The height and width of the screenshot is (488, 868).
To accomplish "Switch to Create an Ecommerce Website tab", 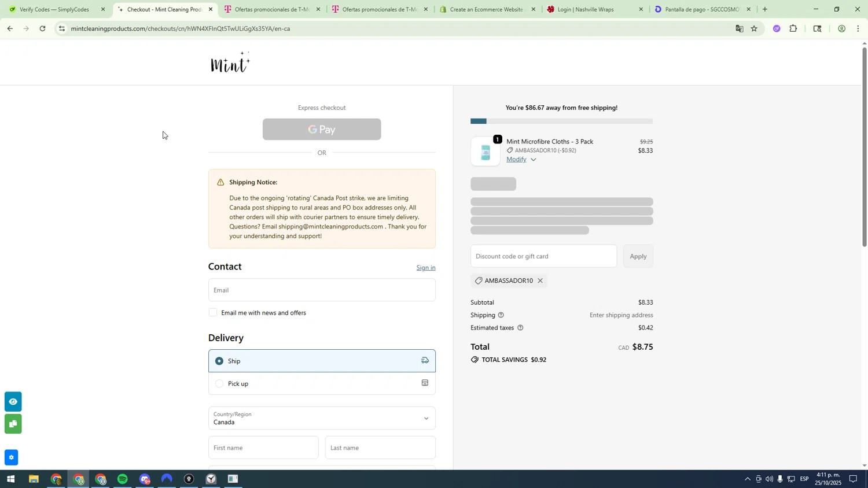I will [486, 9].
